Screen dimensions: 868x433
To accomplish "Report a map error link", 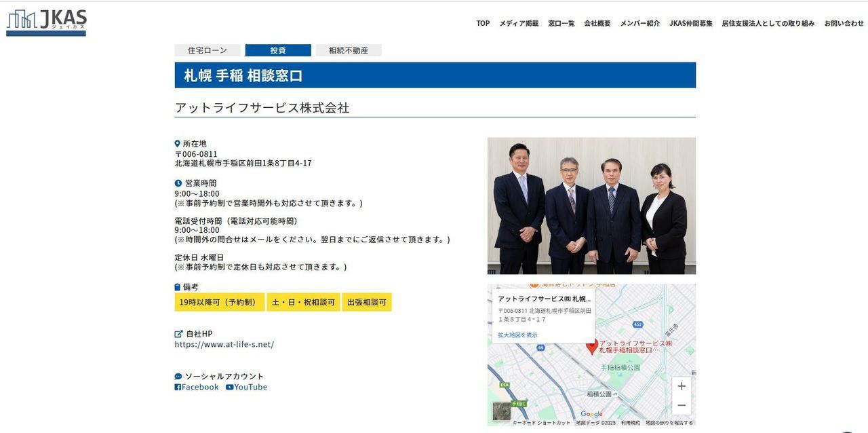I will 669,423.
